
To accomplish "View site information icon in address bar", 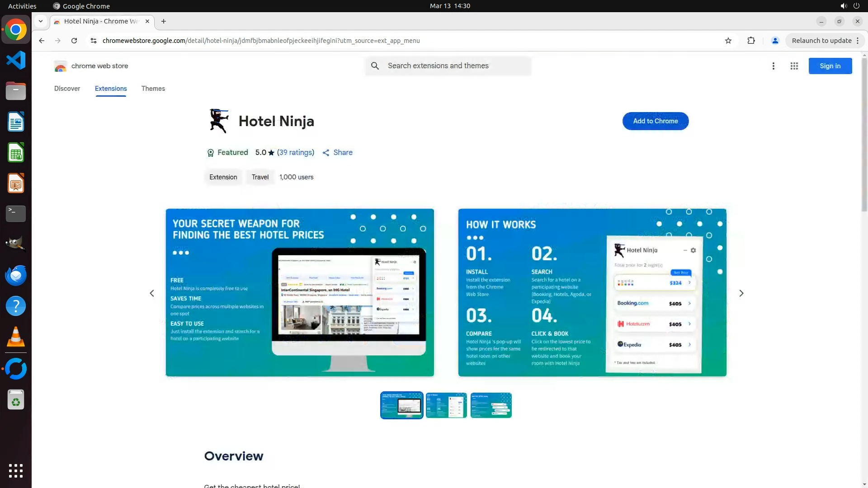I will pyautogui.click(x=93, y=41).
